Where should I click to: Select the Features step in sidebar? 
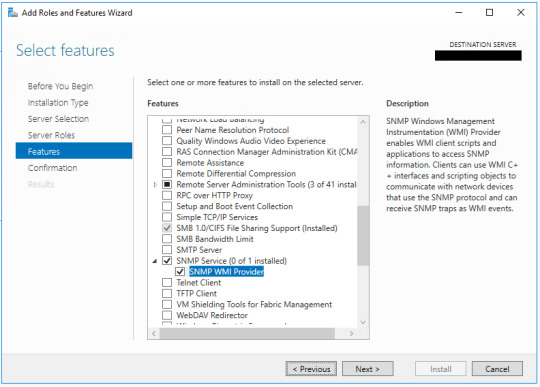pyautogui.click(x=74, y=151)
